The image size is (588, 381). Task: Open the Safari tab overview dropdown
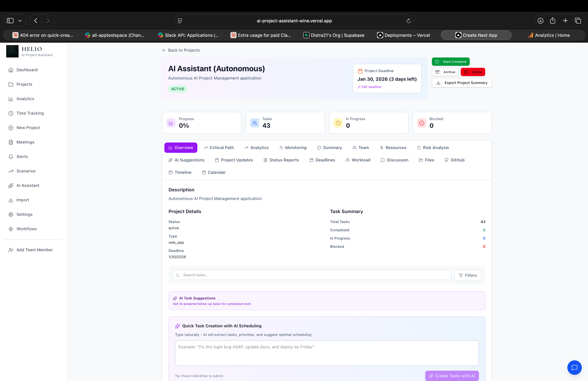(20, 20)
